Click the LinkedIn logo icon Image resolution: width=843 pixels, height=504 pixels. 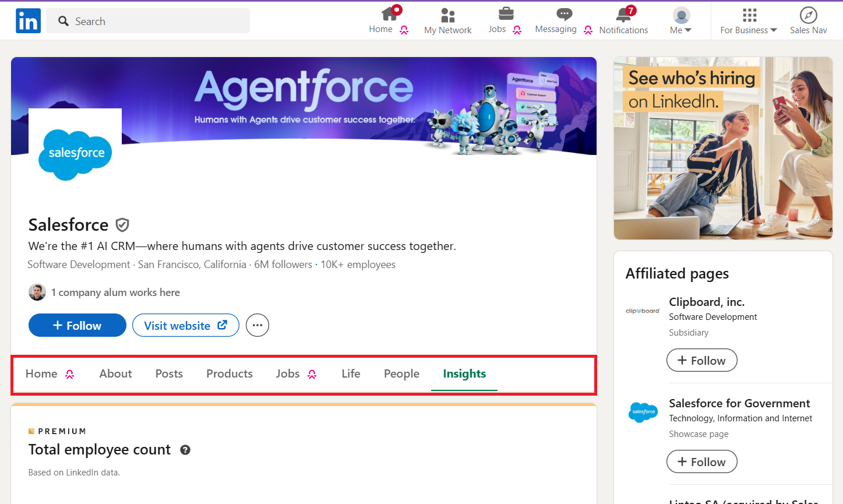28,21
